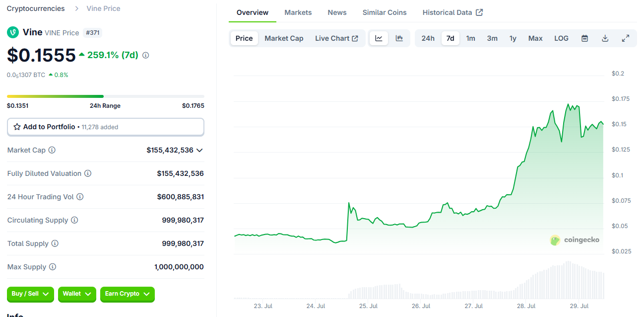Switch to the Markets tab
This screenshot has width=644, height=317.
(298, 12)
